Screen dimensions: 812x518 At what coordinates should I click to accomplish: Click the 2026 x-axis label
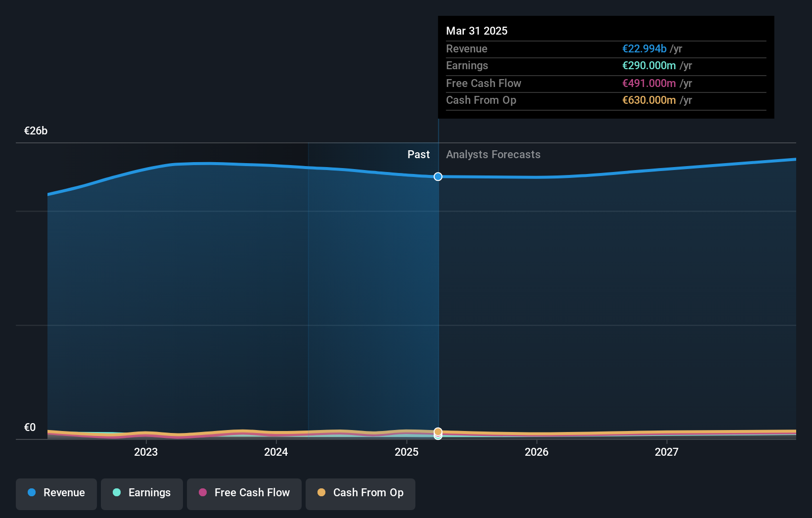(537, 452)
